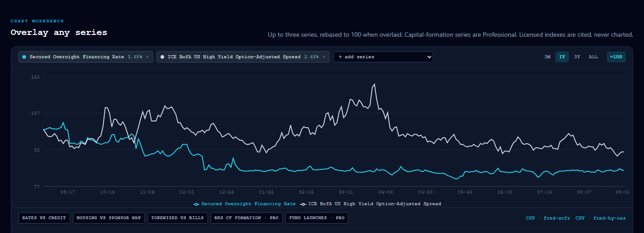
Task: Click the 12-01 x-axis date label
Action: pyautogui.click(x=187, y=192)
